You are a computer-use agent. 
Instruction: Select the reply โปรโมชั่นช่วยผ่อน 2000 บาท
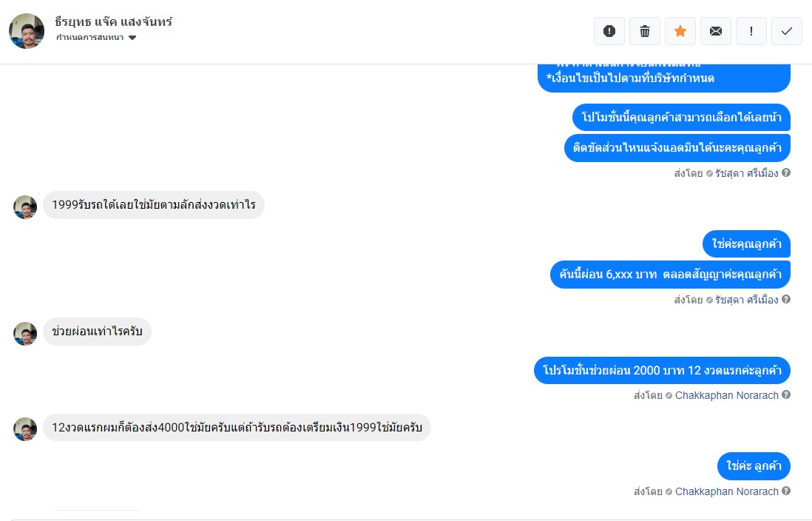(662, 370)
